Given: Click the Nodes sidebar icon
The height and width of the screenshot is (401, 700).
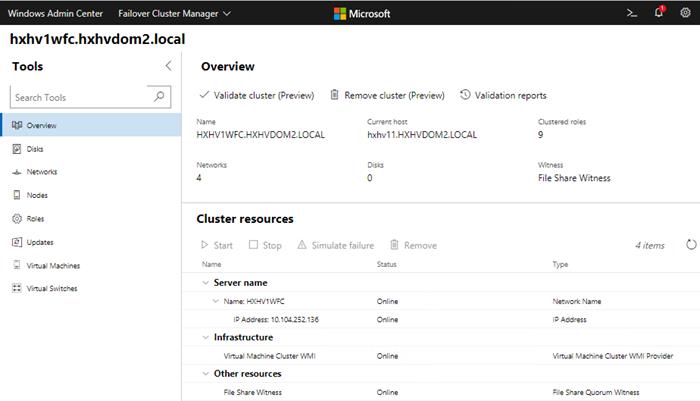Looking at the screenshot, I should pos(17,195).
